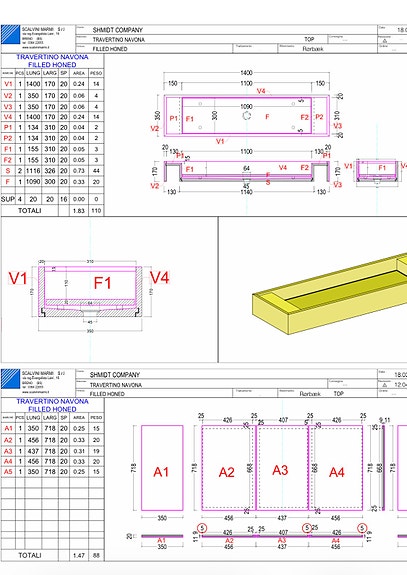Image resolution: width=407 pixels, height=575 pixels.
Task: Click the Scalvini Marmi logo in bottom sheet
Action: point(10,379)
